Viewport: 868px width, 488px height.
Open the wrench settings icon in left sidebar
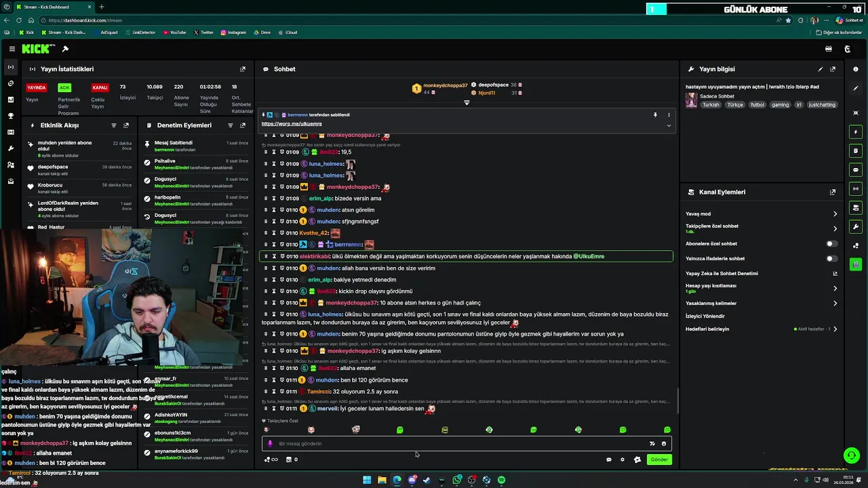point(10,148)
